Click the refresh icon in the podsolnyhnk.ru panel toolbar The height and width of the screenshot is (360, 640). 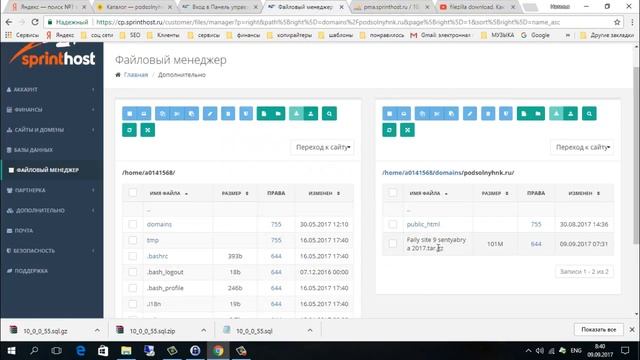pos(389,130)
